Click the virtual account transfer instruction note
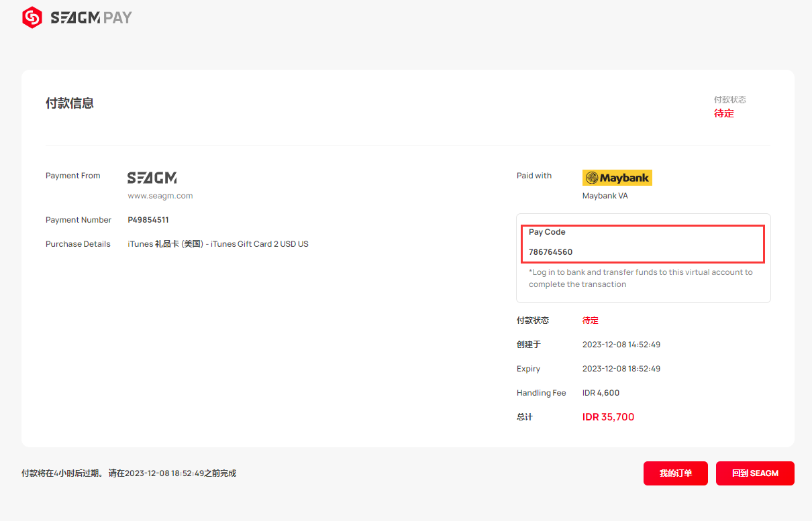Screen dimensions: 812x521 point(641,278)
